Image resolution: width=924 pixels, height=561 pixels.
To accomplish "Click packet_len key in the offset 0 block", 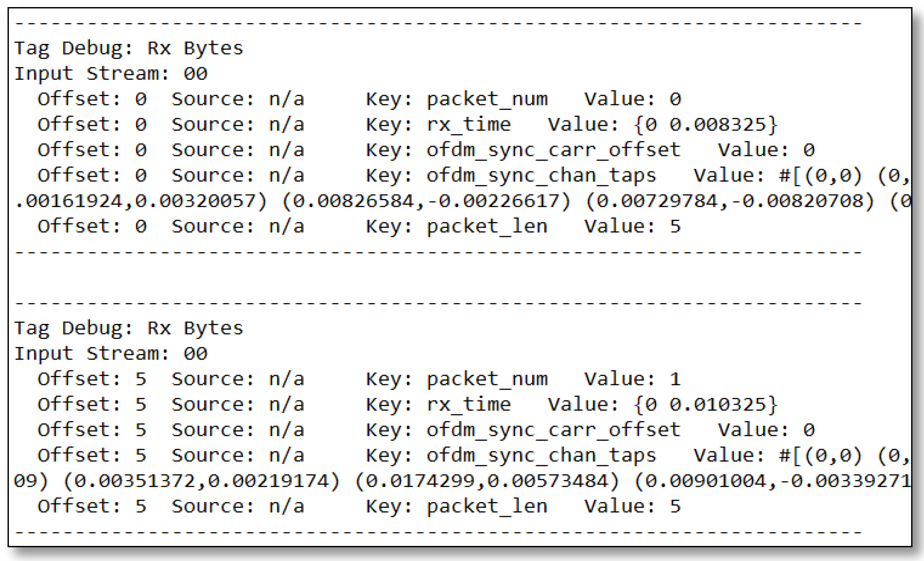I will pos(487,226).
